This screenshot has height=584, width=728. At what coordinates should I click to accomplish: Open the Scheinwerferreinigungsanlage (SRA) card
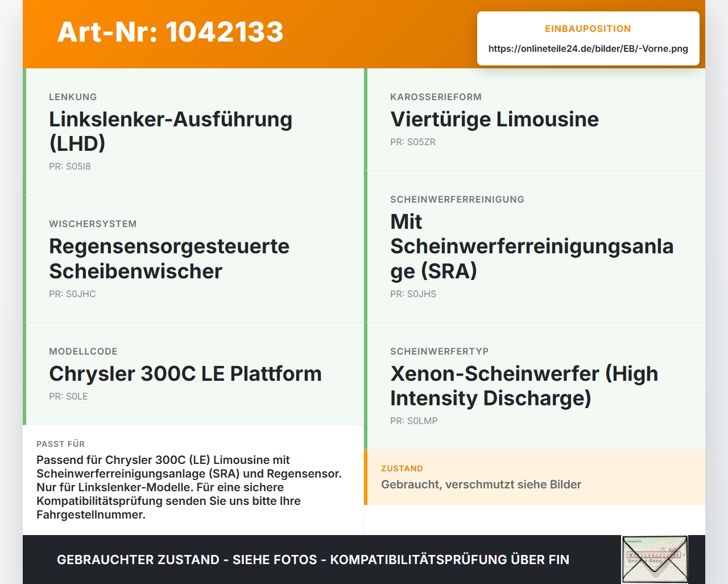[x=535, y=246]
